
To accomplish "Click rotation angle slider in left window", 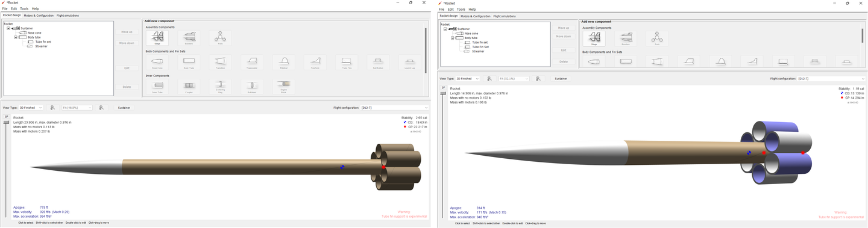I will pyautogui.click(x=7, y=123).
